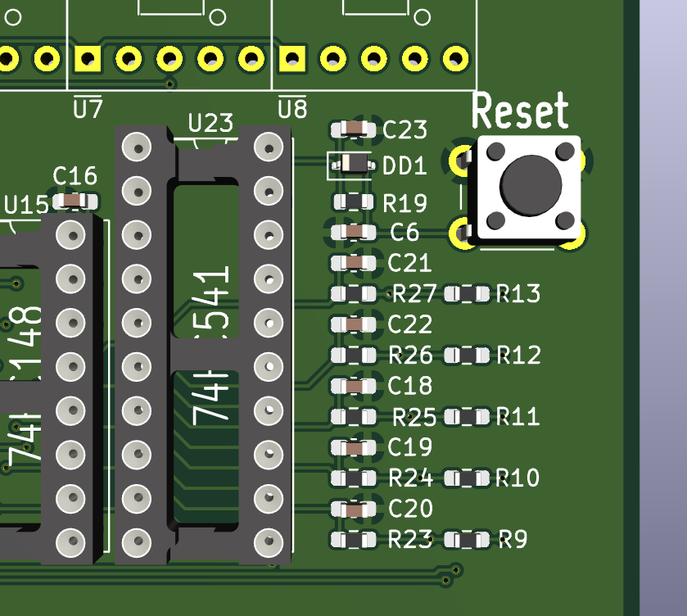The width and height of the screenshot is (687, 616).
Task: Select the U23 silkscreen label
Action: [x=210, y=124]
